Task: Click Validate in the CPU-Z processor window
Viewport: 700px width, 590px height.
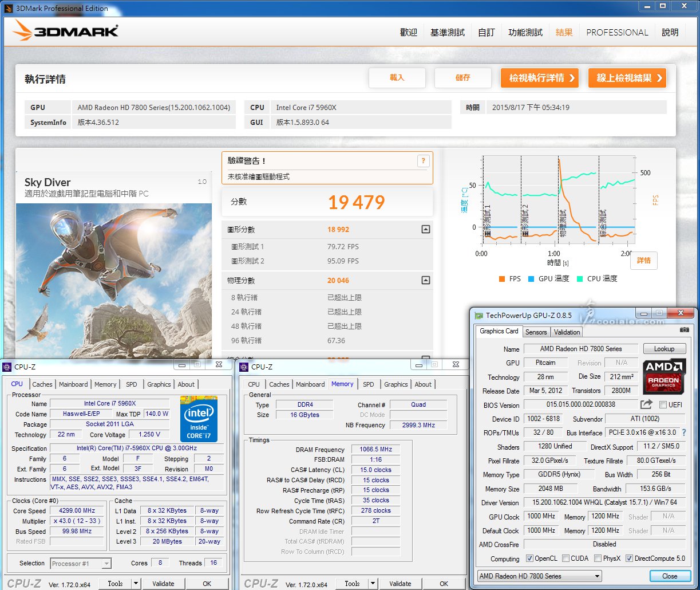Action: click(163, 584)
